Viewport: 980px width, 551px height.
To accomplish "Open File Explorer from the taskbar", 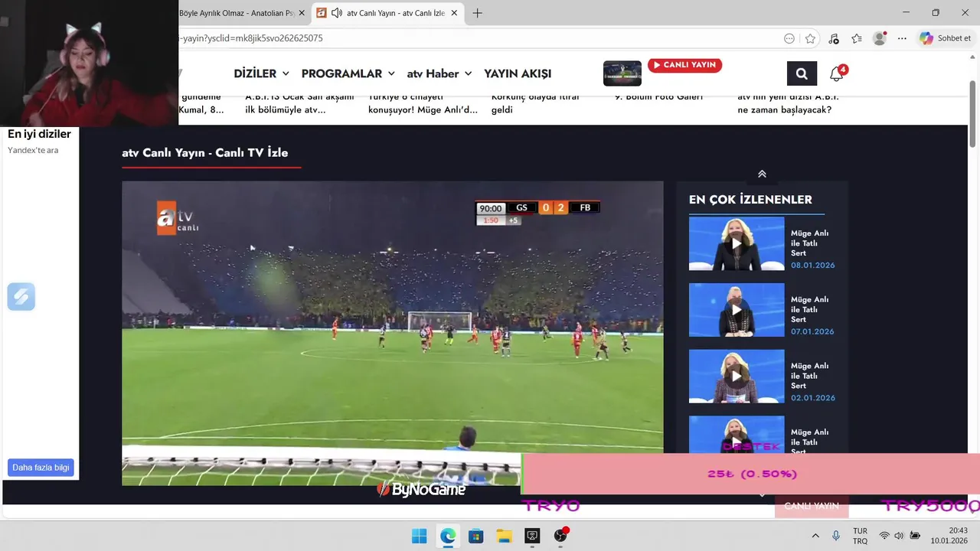I will coord(504,536).
